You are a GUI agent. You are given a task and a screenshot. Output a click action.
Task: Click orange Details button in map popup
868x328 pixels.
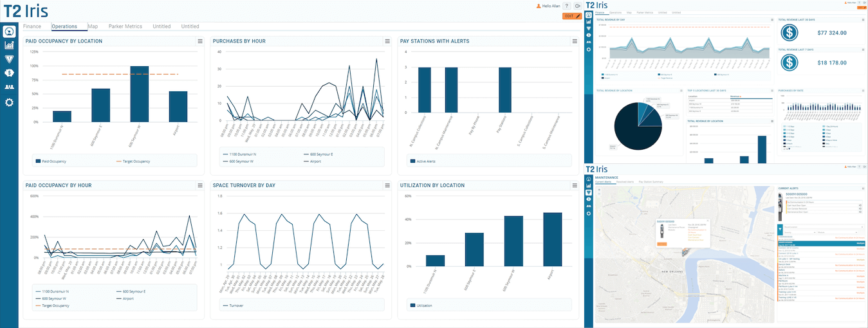661,244
